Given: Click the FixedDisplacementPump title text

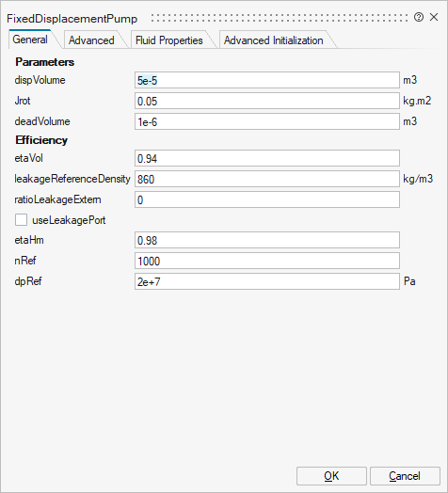Looking at the screenshot, I should click(72, 19).
